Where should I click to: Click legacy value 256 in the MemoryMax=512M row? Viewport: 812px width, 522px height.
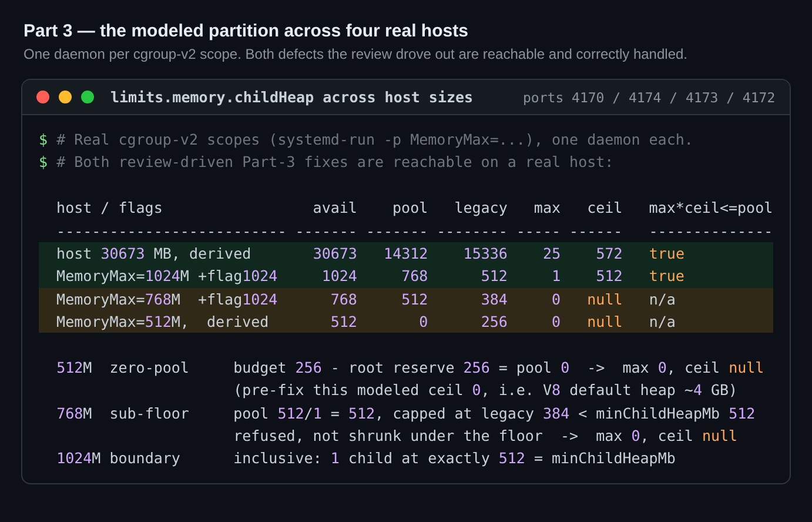point(494,322)
